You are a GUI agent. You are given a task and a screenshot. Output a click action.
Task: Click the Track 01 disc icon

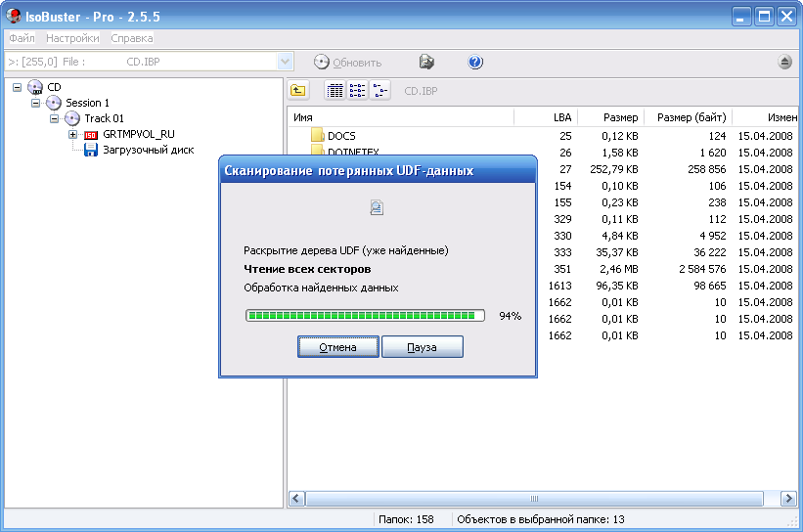click(x=72, y=118)
